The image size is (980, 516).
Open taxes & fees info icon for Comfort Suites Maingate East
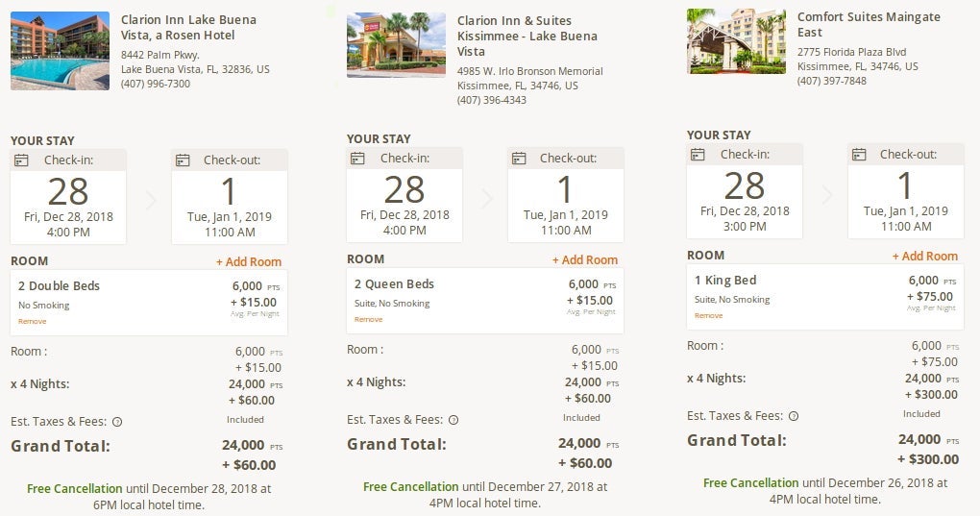794,417
